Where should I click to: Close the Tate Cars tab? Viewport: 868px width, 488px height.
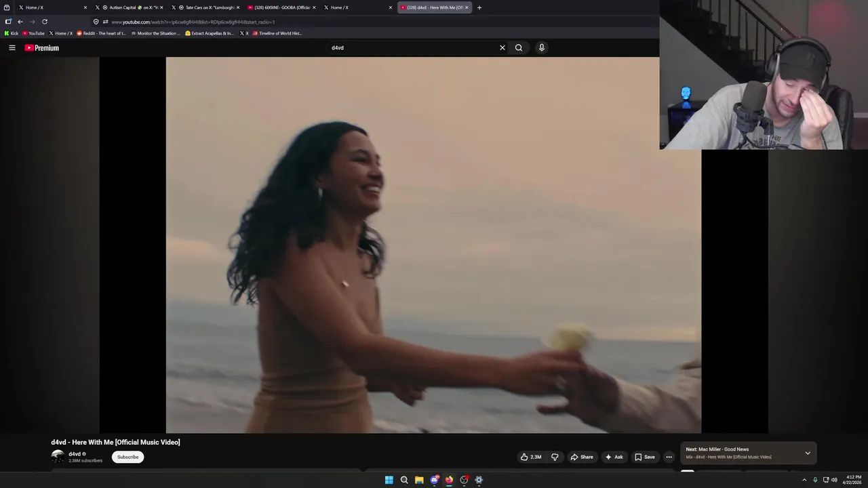238,7
